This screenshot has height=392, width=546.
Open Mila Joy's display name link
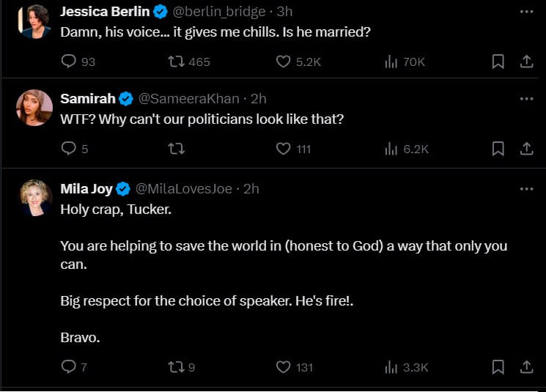pos(86,189)
